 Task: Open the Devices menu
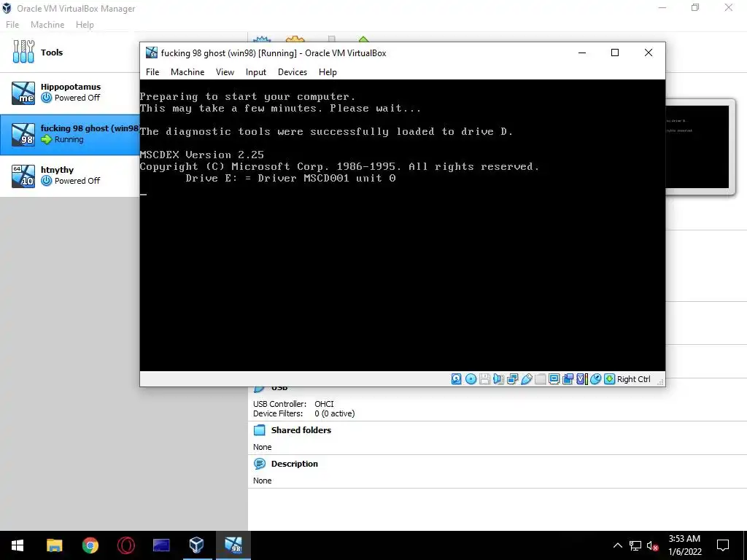293,72
